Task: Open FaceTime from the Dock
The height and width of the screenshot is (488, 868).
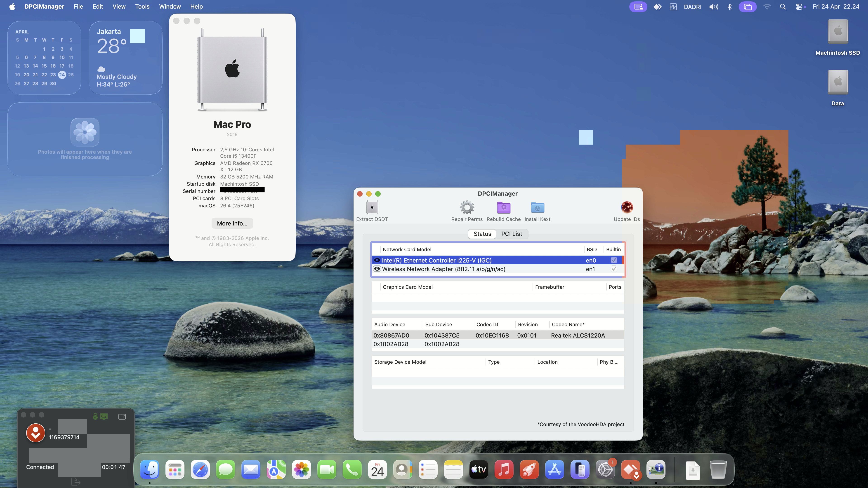Action: [x=326, y=469]
